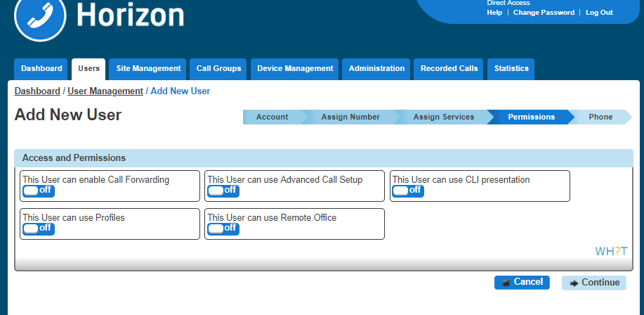Go to the Account wizard step

[272, 117]
